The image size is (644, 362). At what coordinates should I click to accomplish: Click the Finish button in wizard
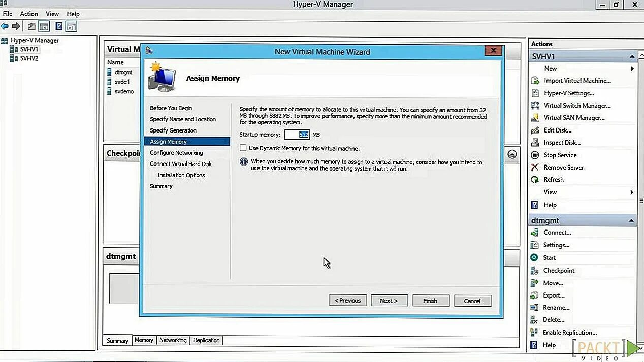click(431, 301)
